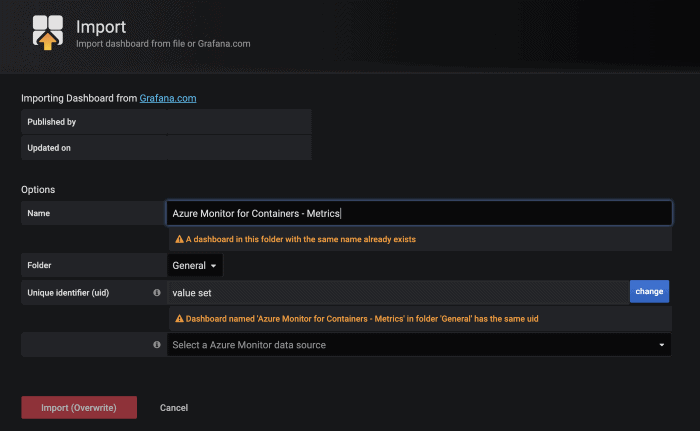The image size is (700, 431).
Task: Click the info icon beside data source selector
Action: pos(157,344)
